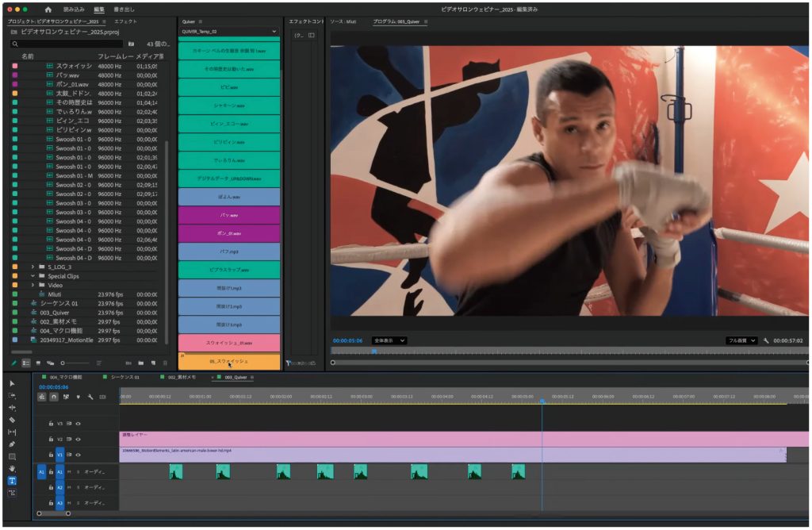Open timeline display settings wrench
This screenshot has height=530, width=812.
[90, 397]
